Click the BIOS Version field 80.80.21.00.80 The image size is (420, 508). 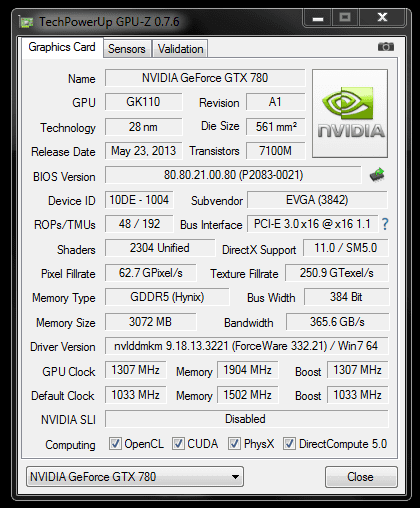[233, 175]
